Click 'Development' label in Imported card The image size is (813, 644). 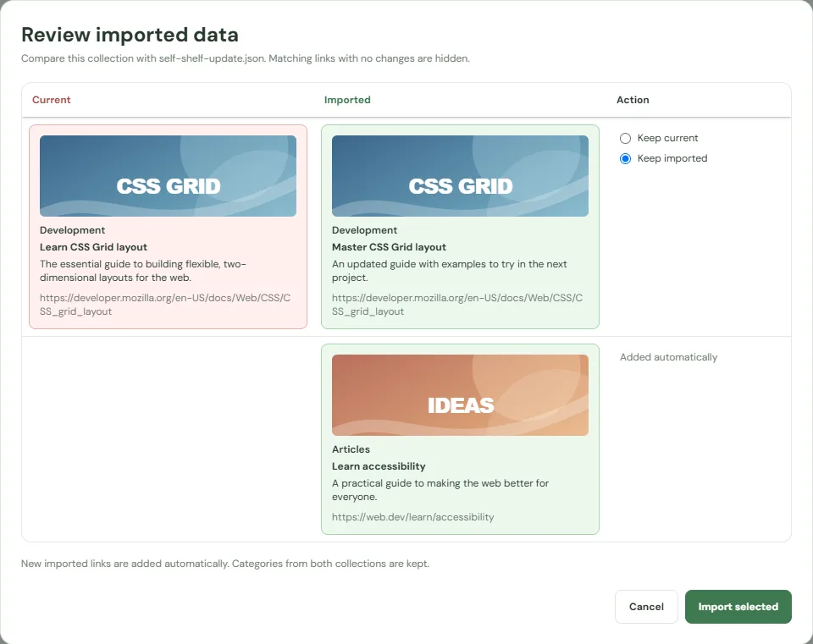coord(364,230)
